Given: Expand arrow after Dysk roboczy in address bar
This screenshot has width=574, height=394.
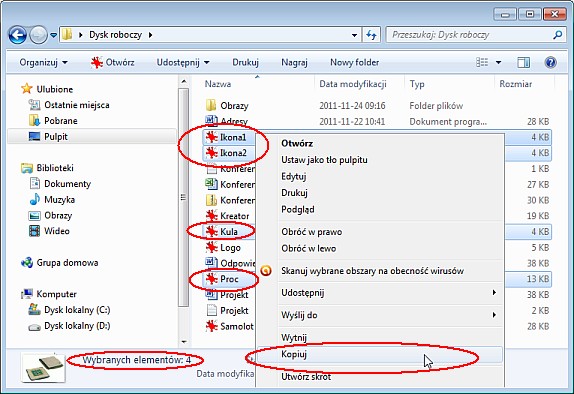Looking at the screenshot, I should tap(150, 35).
